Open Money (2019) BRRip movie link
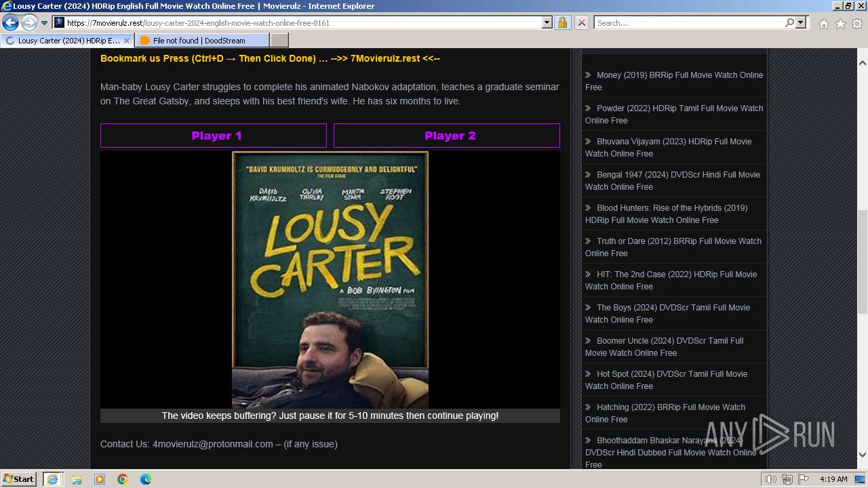 674,81
